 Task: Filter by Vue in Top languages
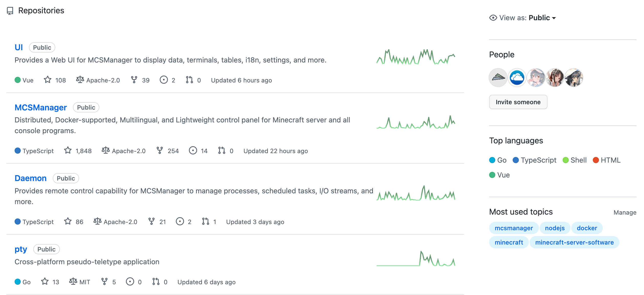pos(499,175)
